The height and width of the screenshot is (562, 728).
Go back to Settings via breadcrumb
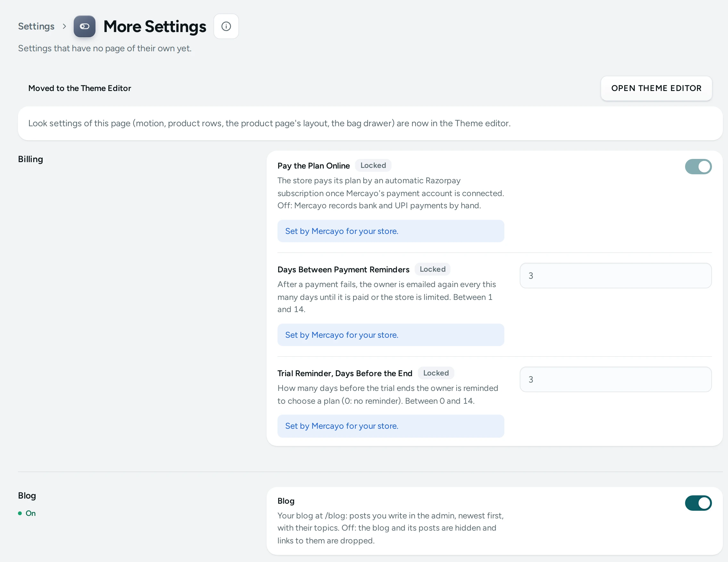(36, 26)
